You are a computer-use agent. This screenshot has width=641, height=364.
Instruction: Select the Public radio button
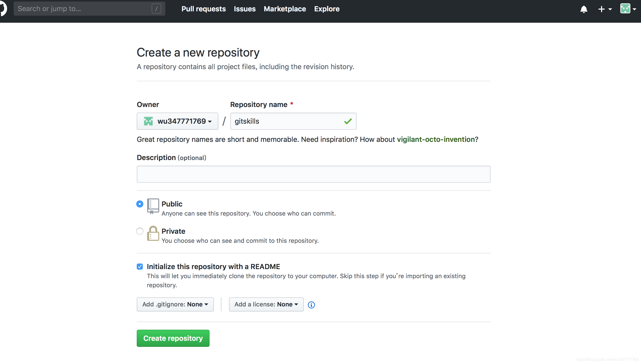(x=140, y=203)
